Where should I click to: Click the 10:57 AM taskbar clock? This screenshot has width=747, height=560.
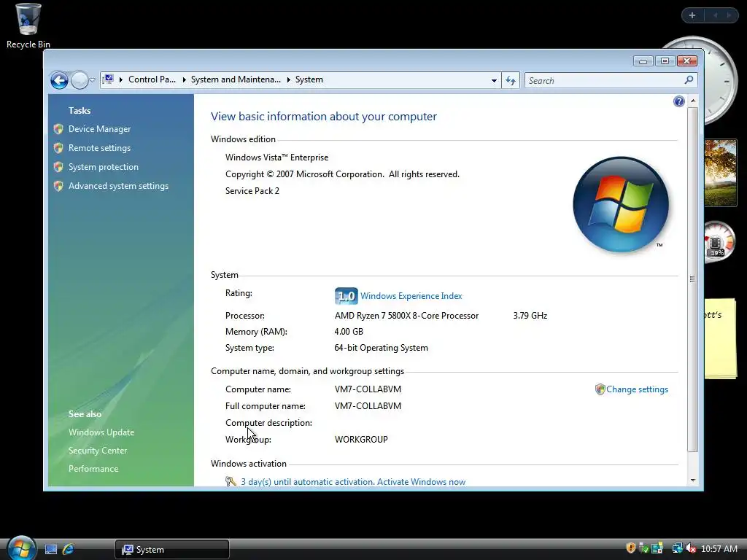click(x=719, y=549)
